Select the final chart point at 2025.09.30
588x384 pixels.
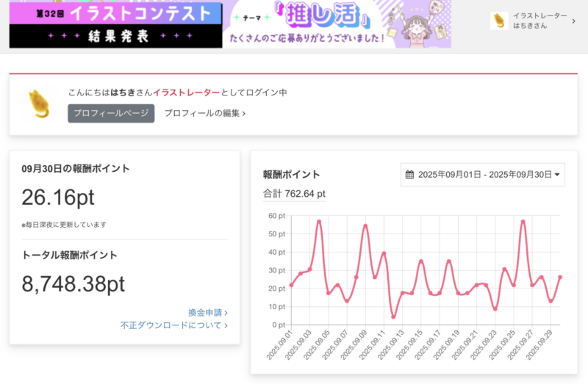click(560, 277)
